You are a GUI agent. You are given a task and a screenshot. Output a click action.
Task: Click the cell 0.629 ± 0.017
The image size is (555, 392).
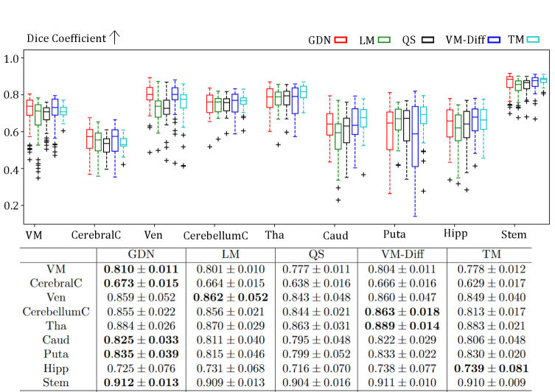[x=492, y=284]
